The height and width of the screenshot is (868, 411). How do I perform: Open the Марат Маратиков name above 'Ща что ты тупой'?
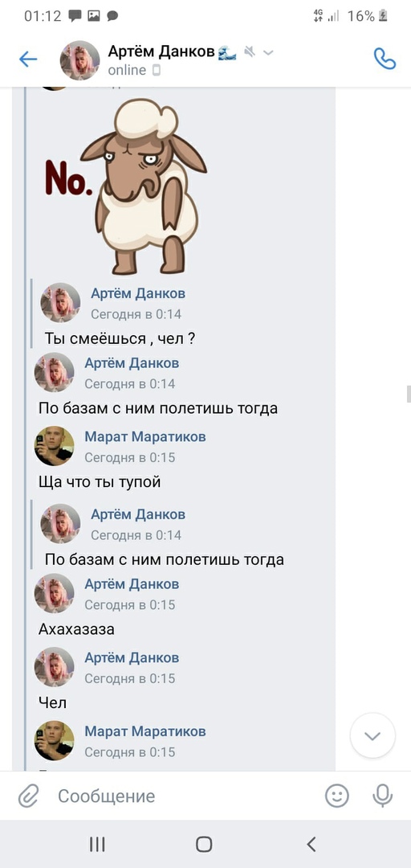click(145, 436)
